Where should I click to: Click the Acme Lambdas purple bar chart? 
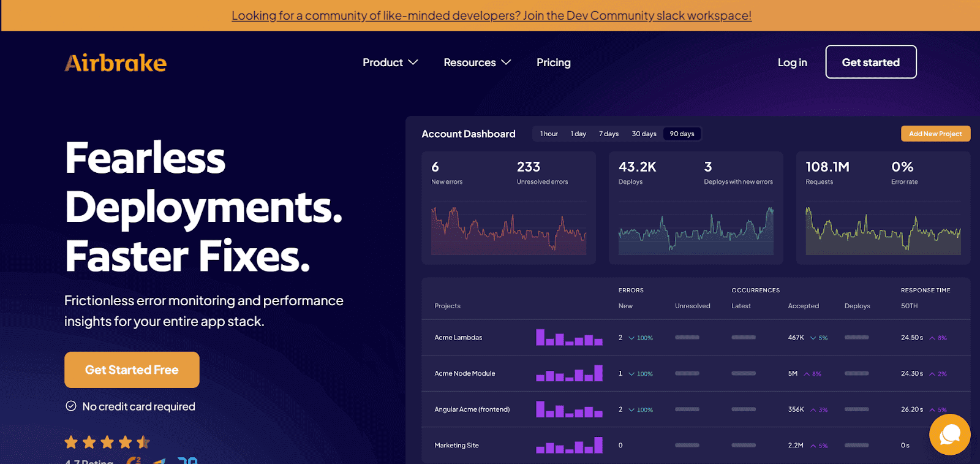569,338
